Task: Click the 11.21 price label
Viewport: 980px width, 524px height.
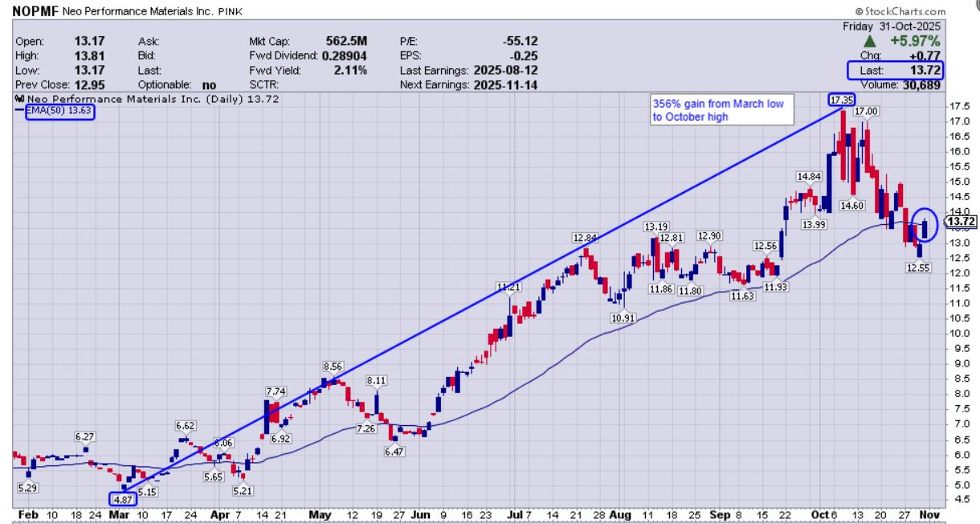Action: (509, 287)
